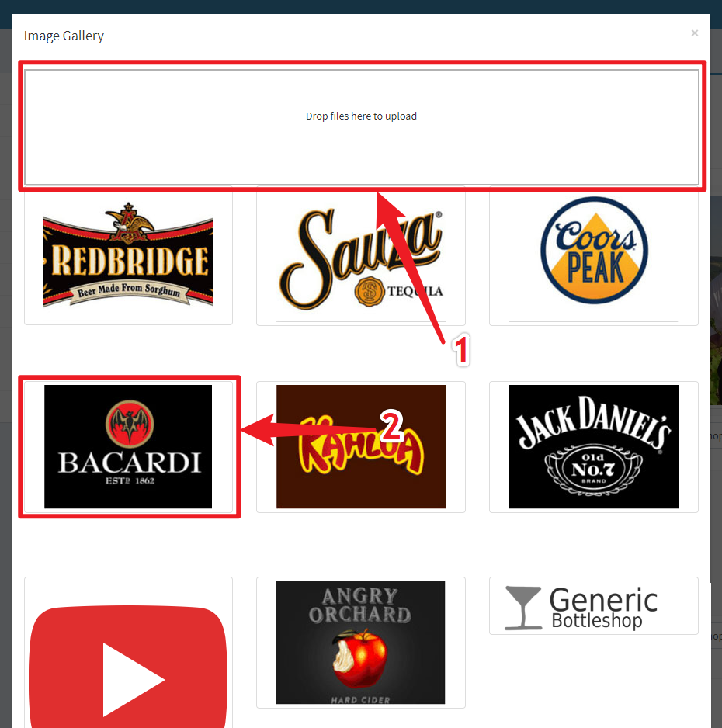This screenshot has height=728, width=722.
Task: Close the Image Gallery dialog
Action: pos(694,33)
